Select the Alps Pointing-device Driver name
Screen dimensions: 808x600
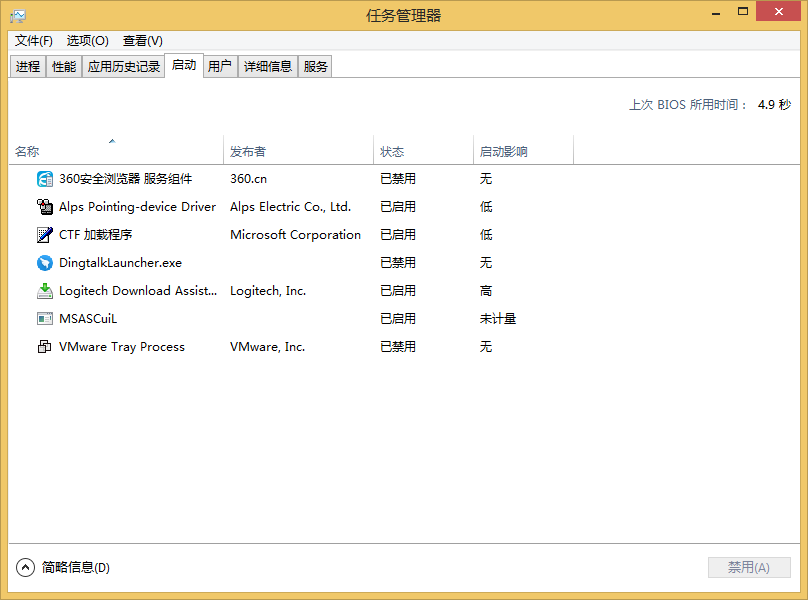click(x=138, y=207)
